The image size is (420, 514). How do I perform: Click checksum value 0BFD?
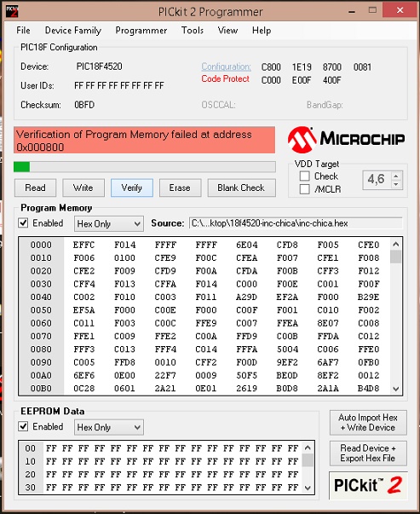point(84,105)
